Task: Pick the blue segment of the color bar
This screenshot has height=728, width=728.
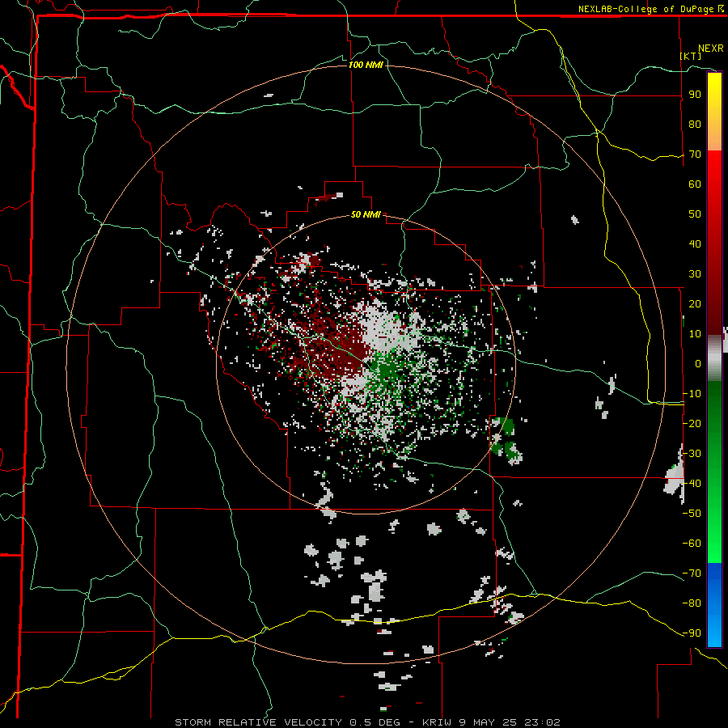Action: (x=714, y=605)
